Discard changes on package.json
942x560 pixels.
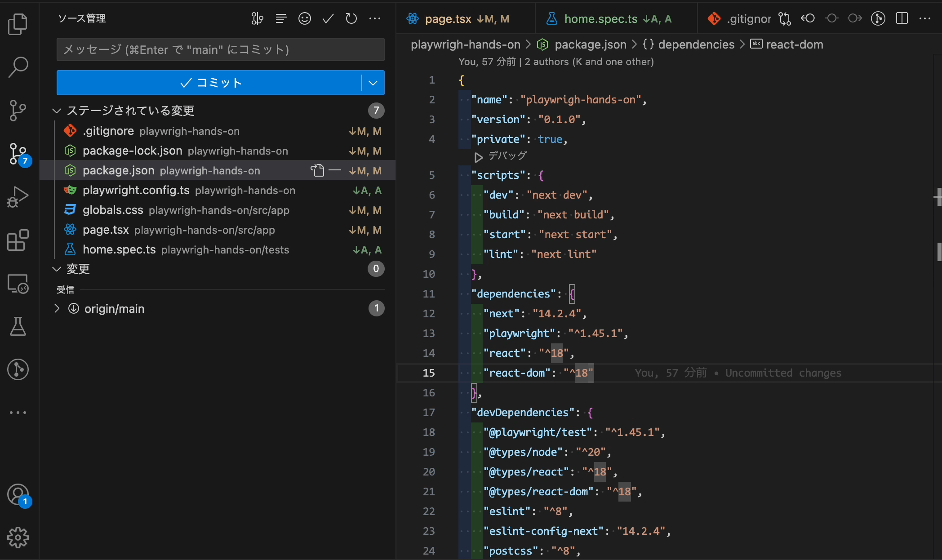pos(318,170)
